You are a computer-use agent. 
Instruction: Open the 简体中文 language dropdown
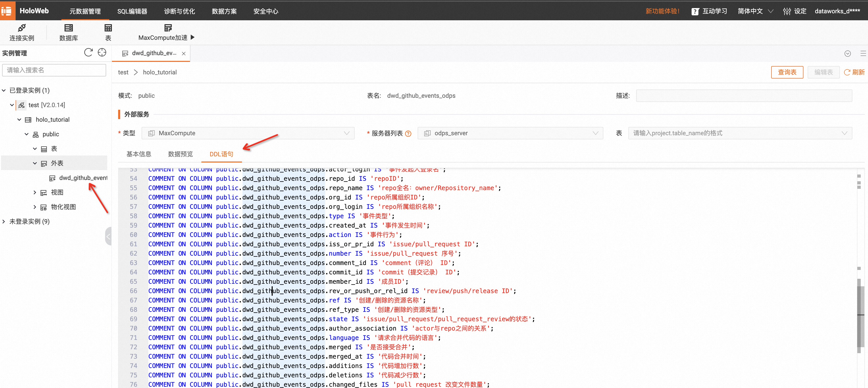click(x=755, y=11)
